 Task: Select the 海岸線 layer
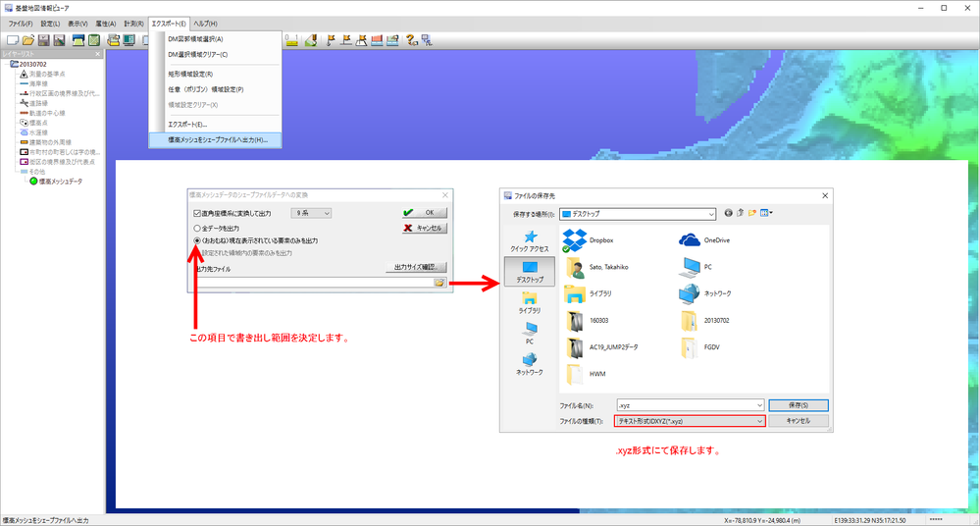38,83
